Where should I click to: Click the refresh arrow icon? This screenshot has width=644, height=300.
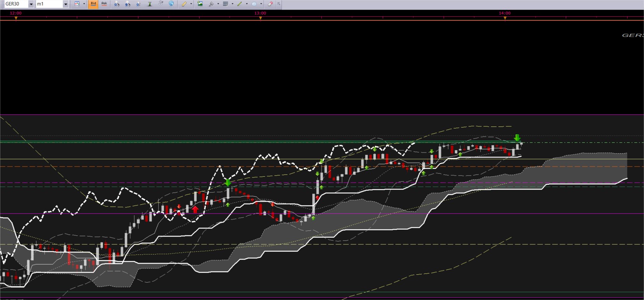coord(160,4)
